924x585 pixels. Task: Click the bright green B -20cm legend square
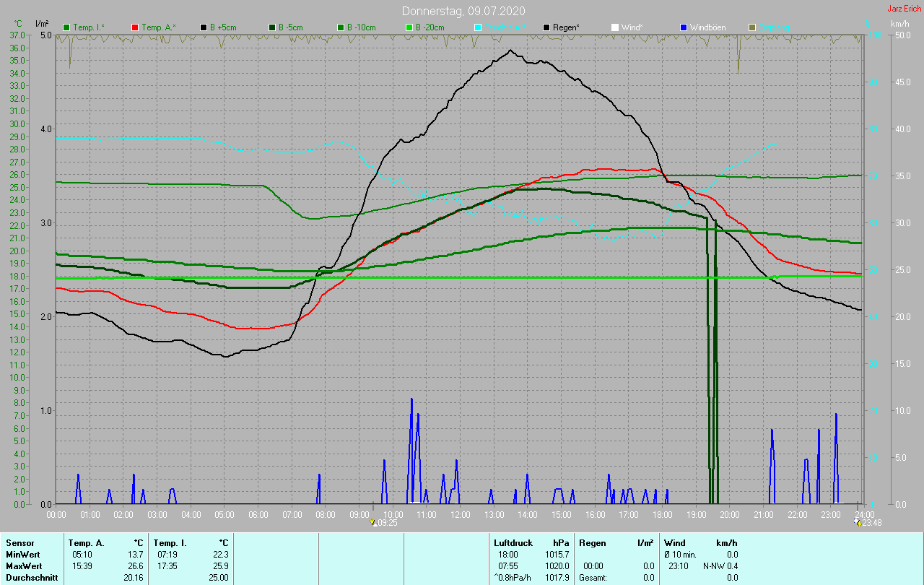click(410, 27)
